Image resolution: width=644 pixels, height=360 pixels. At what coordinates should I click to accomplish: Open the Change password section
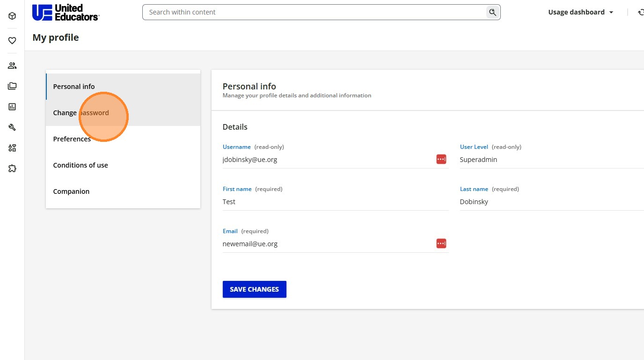(123, 113)
